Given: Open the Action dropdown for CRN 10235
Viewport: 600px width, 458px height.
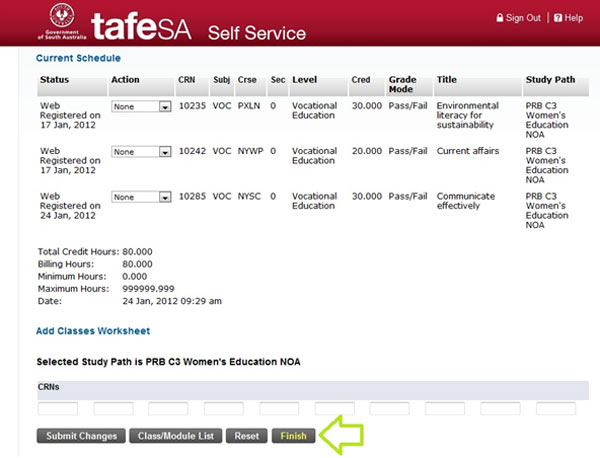Looking at the screenshot, I should 141,106.
